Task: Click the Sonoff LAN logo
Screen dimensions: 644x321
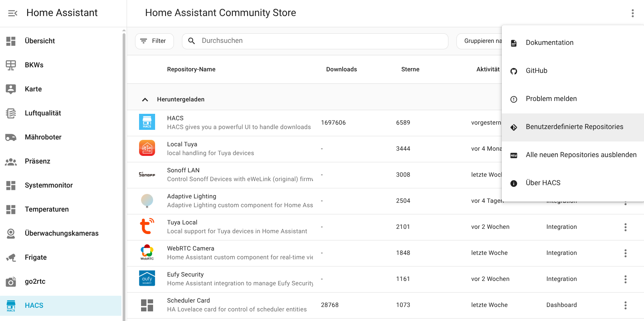Action: [147, 174]
